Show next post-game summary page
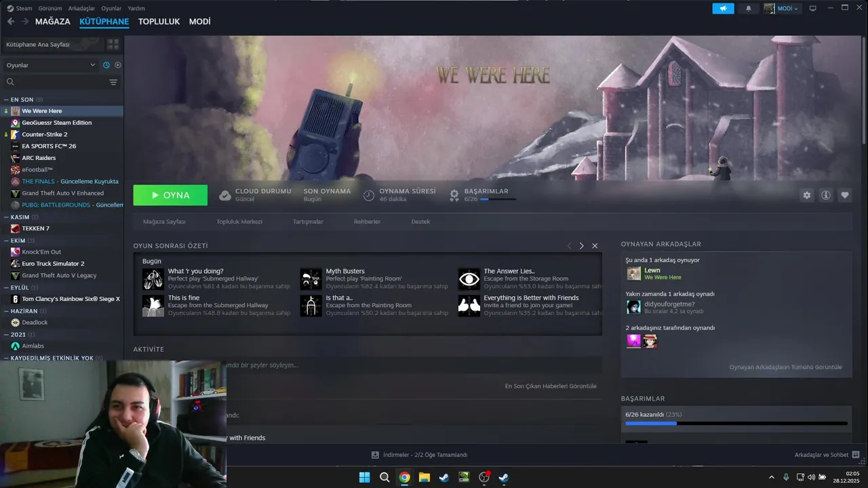 [x=581, y=245]
